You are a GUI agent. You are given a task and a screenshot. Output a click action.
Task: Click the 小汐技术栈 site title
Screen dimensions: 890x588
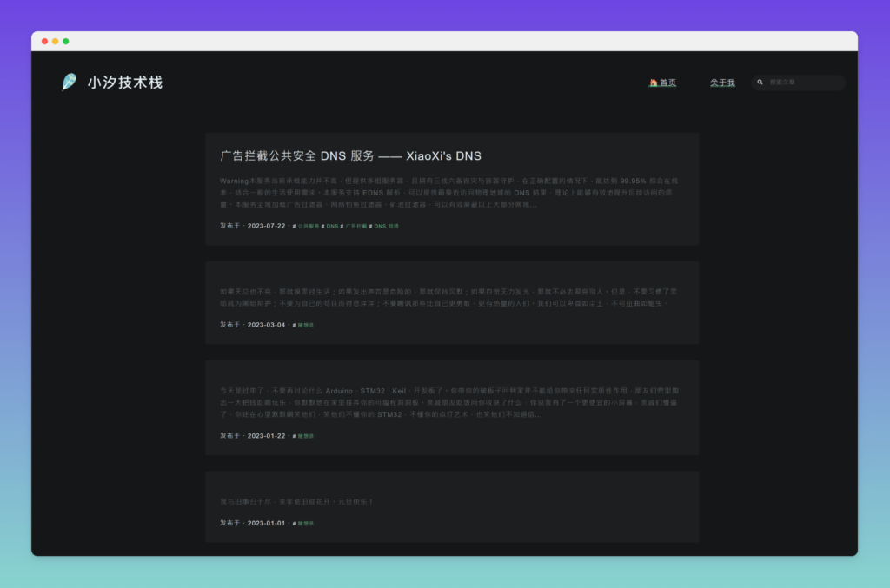click(125, 83)
